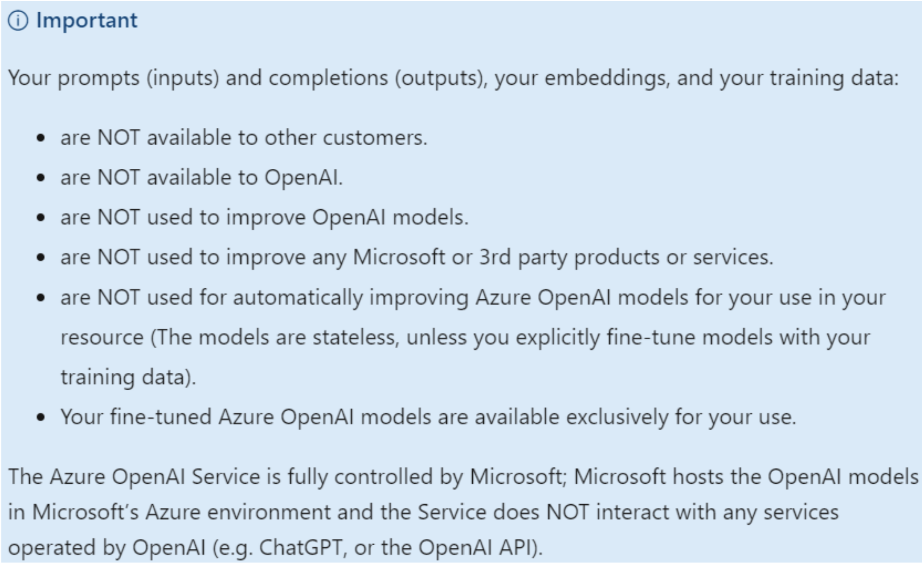This screenshot has height=563, width=924.
Task: Click bullet NOT used to improve OpenAI models
Action: click(x=265, y=218)
